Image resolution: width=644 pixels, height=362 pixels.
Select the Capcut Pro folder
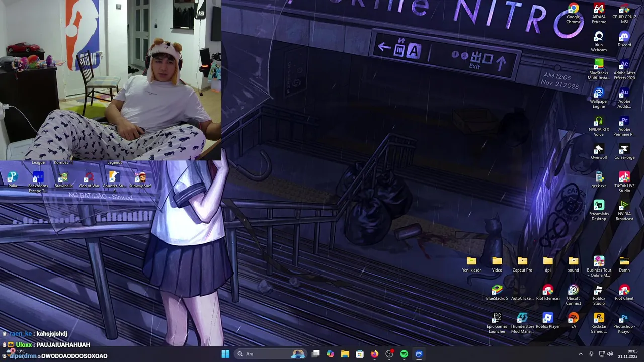click(x=522, y=264)
